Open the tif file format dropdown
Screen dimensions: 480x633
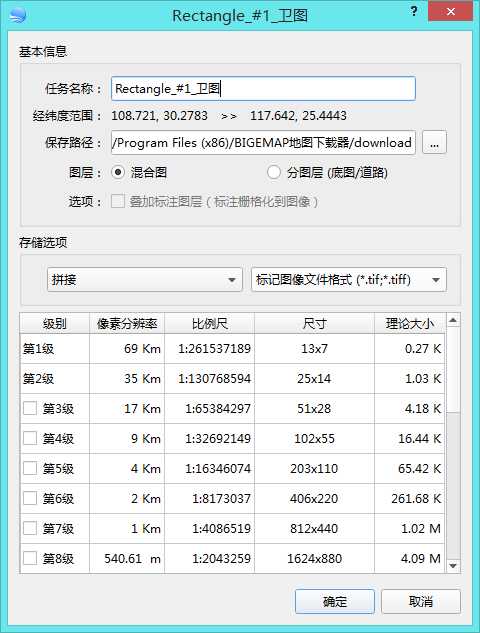(x=349, y=279)
